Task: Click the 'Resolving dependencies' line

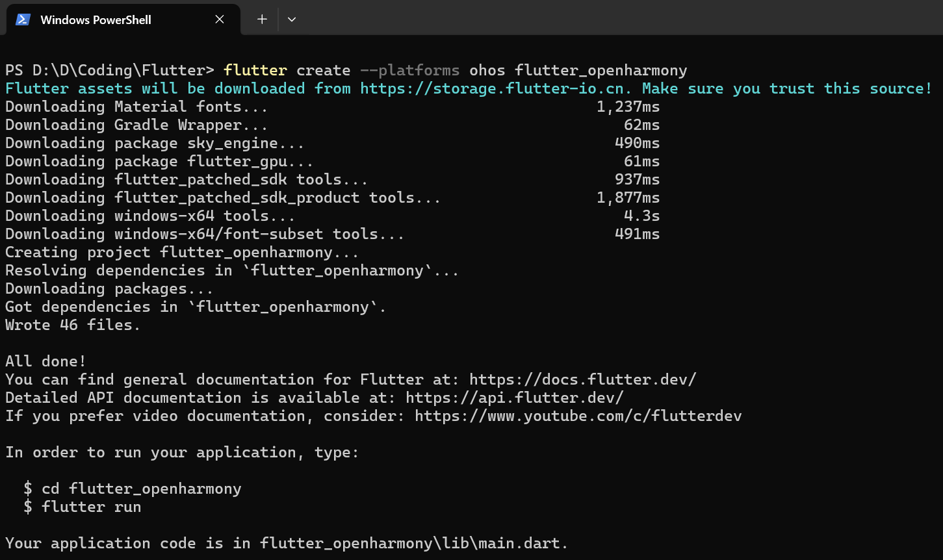Action: [x=232, y=270]
